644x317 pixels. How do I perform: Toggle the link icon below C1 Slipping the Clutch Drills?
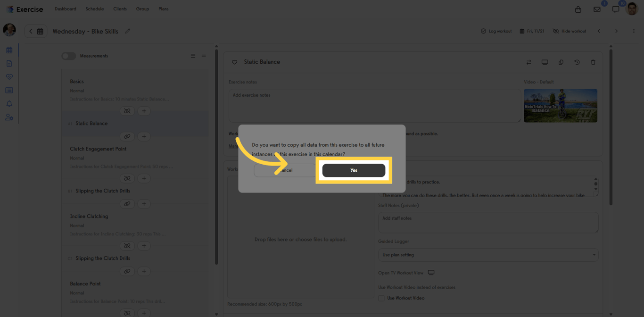pyautogui.click(x=127, y=271)
